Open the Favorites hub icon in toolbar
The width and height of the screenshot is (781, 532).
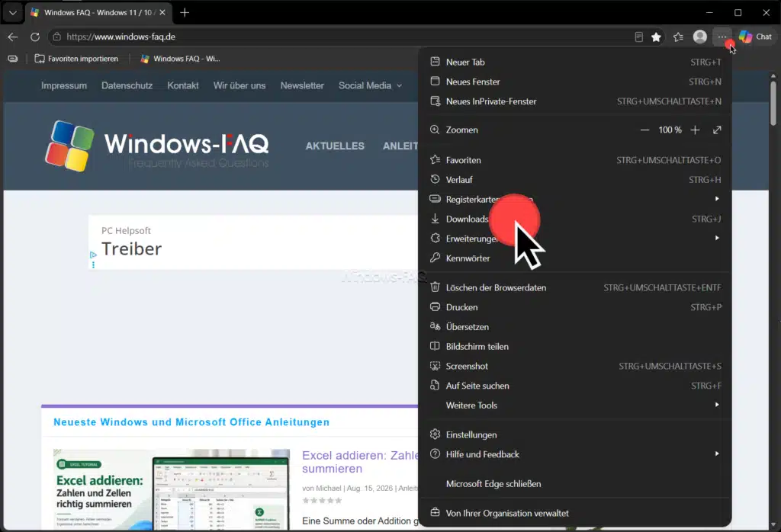pos(678,37)
